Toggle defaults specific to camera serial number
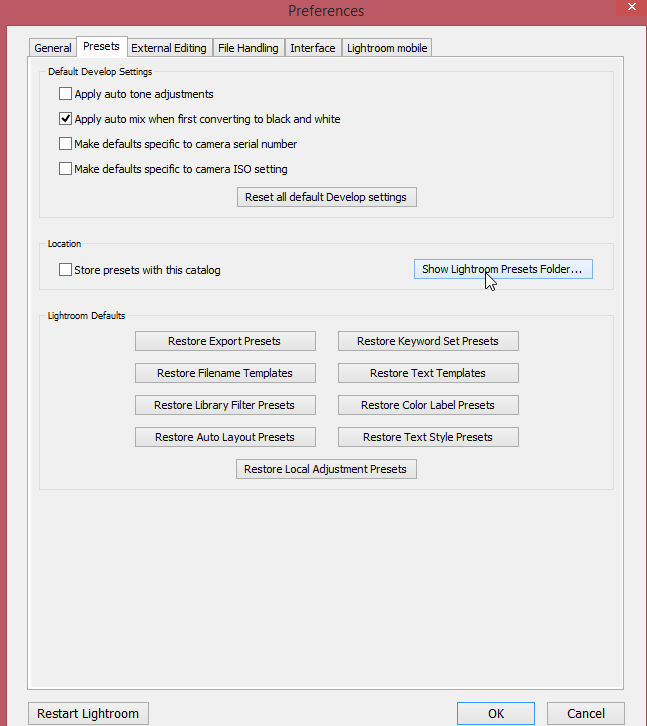The image size is (647, 726). click(66, 144)
